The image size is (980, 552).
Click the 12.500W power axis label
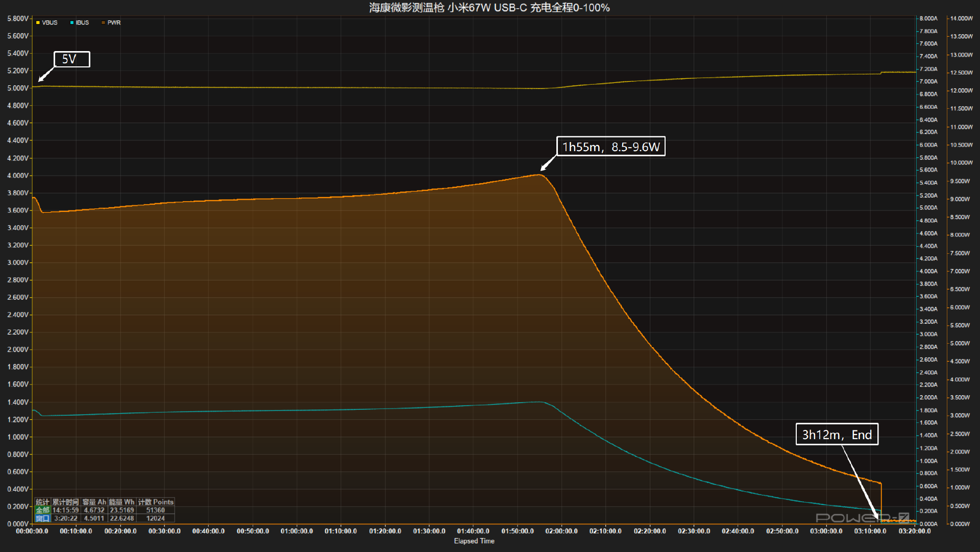[x=962, y=73]
